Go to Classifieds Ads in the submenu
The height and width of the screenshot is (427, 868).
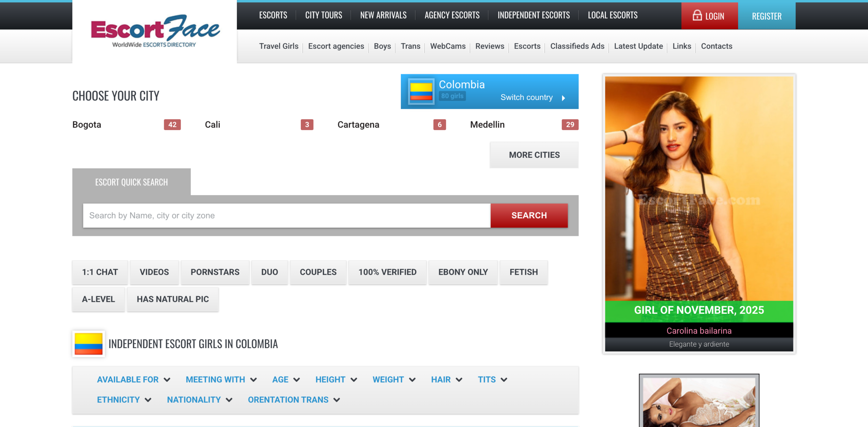click(577, 46)
